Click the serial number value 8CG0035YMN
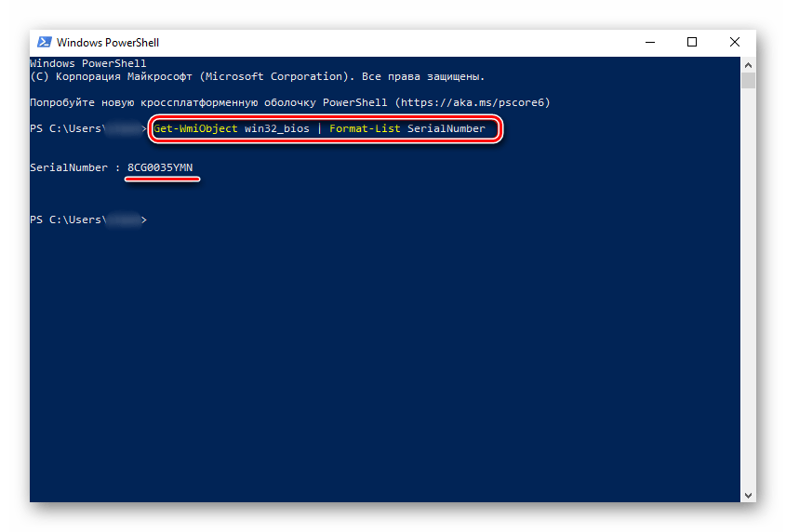Image resolution: width=786 pixels, height=532 pixels. coord(160,167)
